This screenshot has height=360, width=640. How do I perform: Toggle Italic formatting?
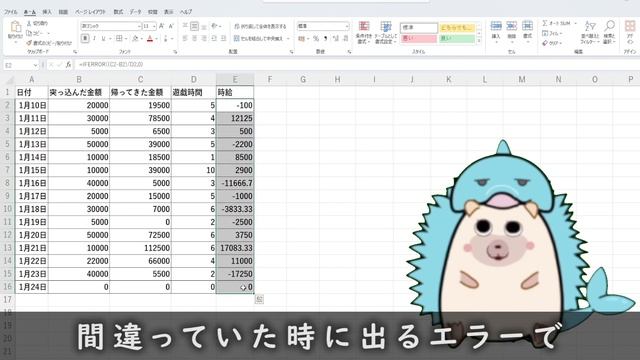[94, 38]
